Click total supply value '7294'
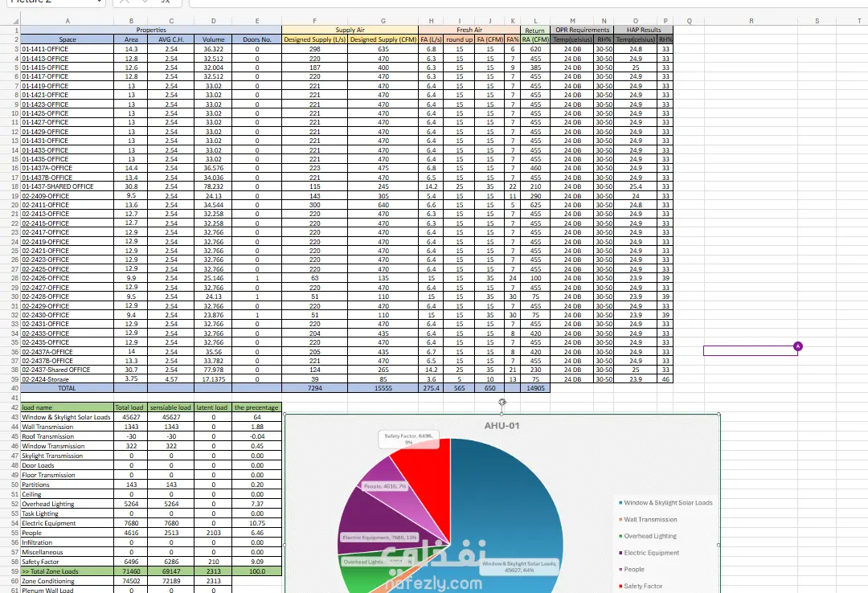 coord(314,388)
